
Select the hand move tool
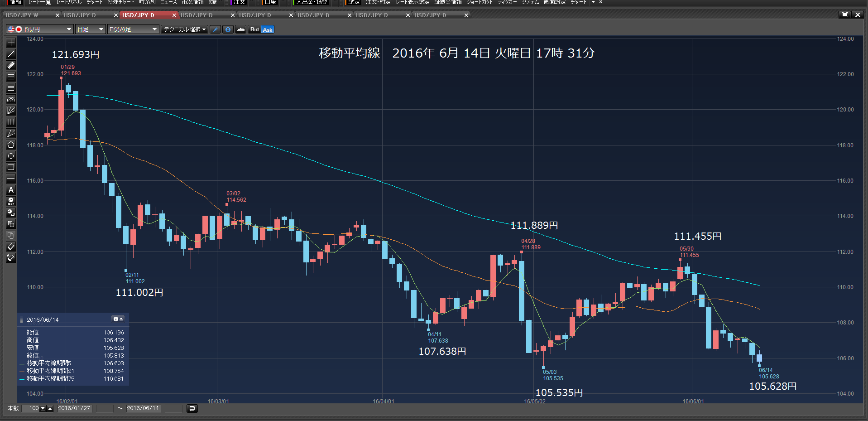tap(11, 235)
